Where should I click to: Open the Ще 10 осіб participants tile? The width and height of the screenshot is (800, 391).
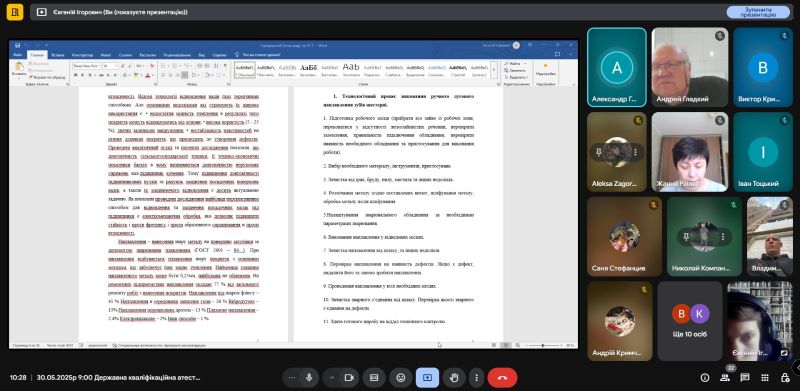690,321
